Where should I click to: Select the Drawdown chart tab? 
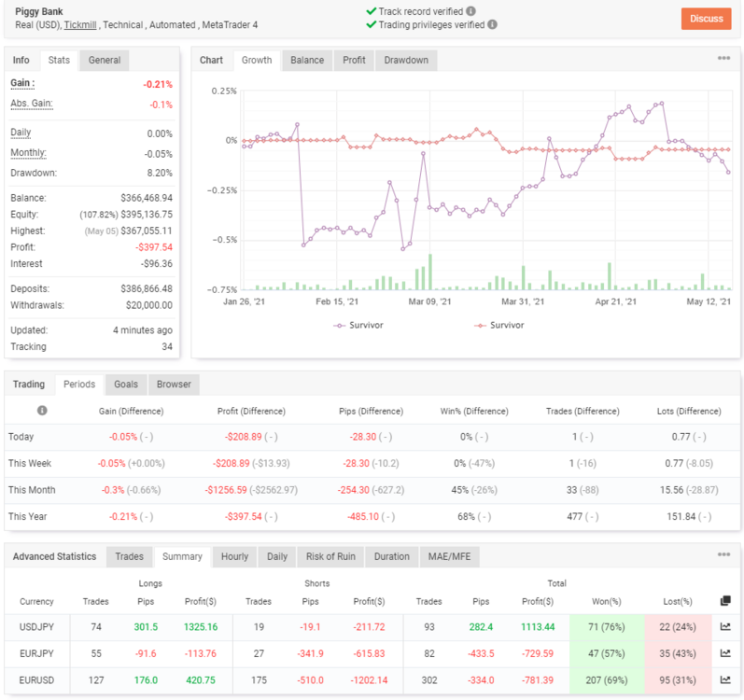[406, 61]
